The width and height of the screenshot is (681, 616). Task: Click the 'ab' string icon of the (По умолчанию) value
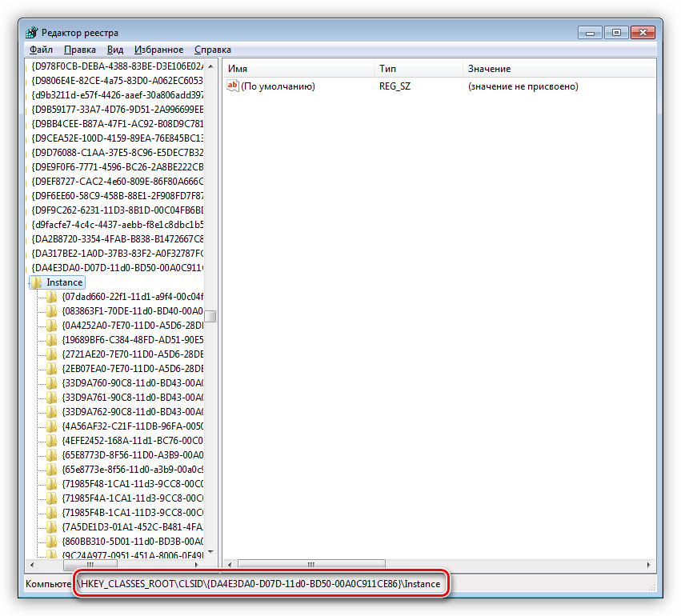pos(233,86)
